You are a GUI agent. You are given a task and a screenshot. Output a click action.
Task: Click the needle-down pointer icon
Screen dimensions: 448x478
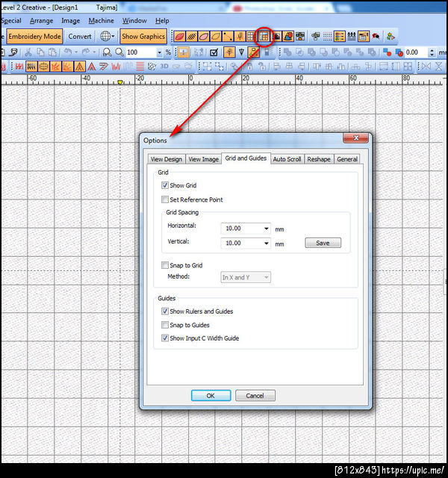point(241,52)
